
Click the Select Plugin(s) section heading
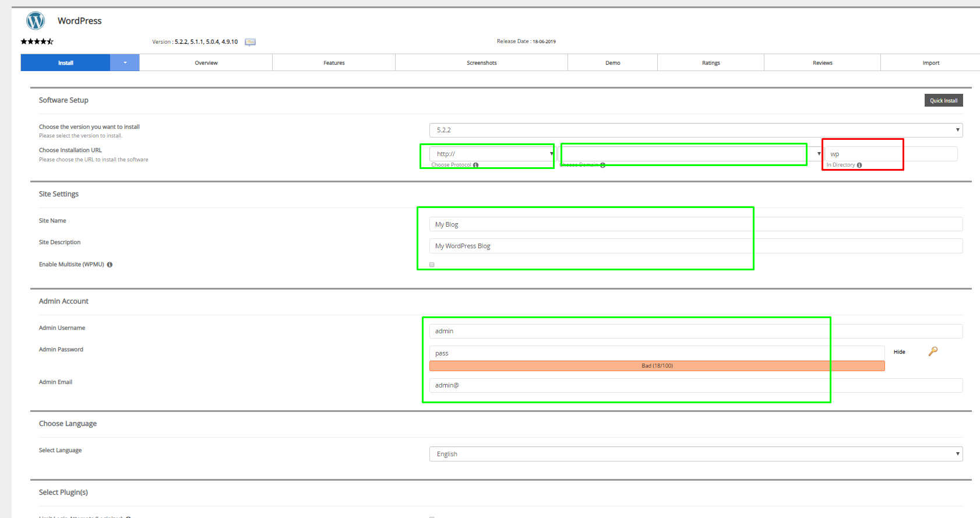point(64,492)
